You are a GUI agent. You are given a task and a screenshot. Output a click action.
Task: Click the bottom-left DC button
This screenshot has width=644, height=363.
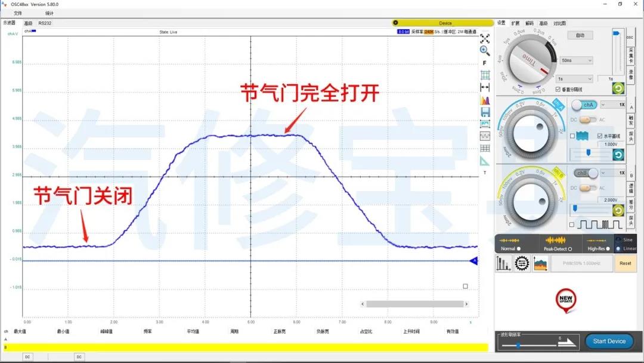[x=27, y=357]
